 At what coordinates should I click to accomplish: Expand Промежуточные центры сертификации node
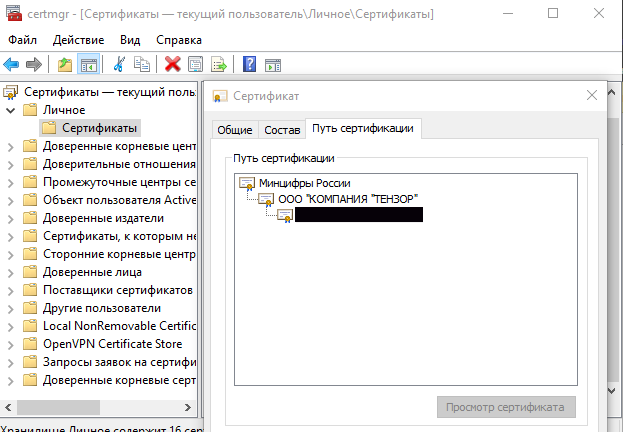[x=11, y=183]
